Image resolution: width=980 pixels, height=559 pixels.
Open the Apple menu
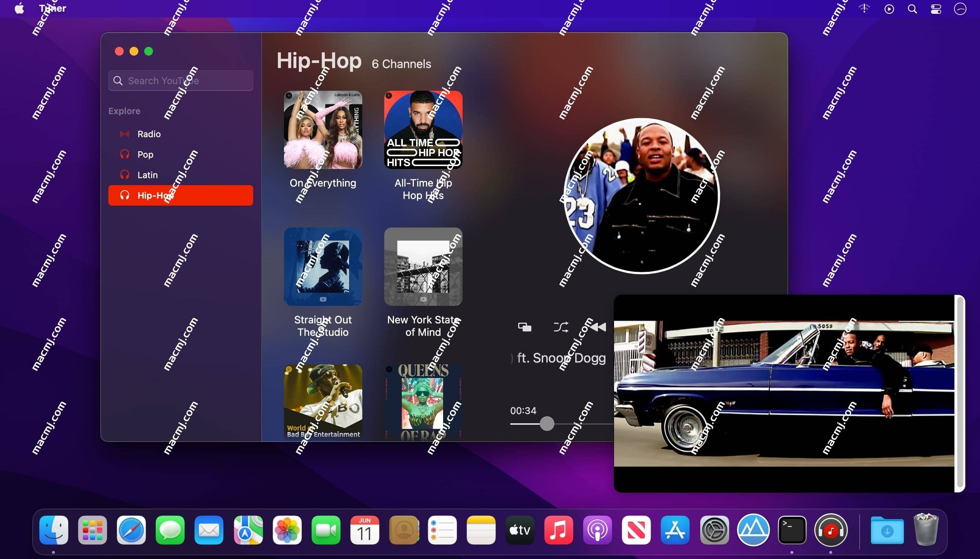[19, 8]
